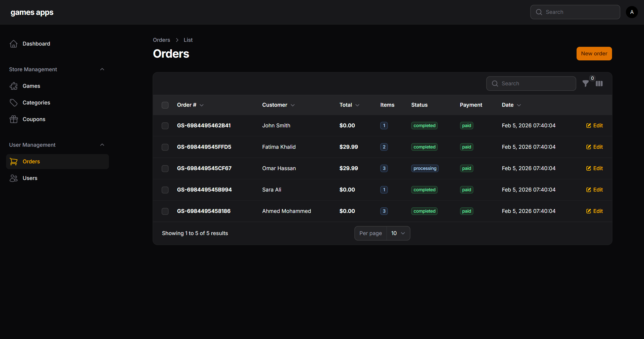Edit Fatima Khalid's order
Image resolution: width=644 pixels, height=339 pixels.
pos(594,147)
